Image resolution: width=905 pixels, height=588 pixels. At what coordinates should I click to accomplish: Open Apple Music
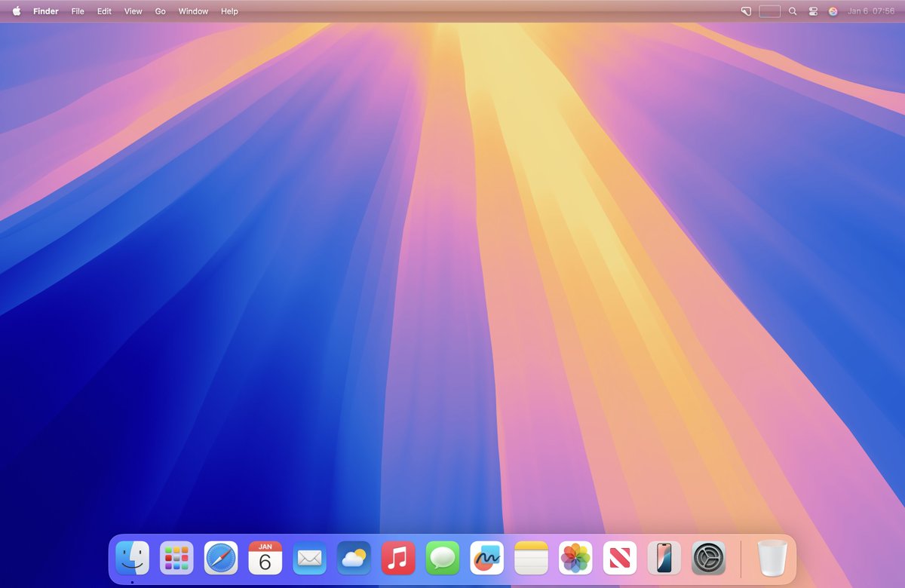[397, 557]
